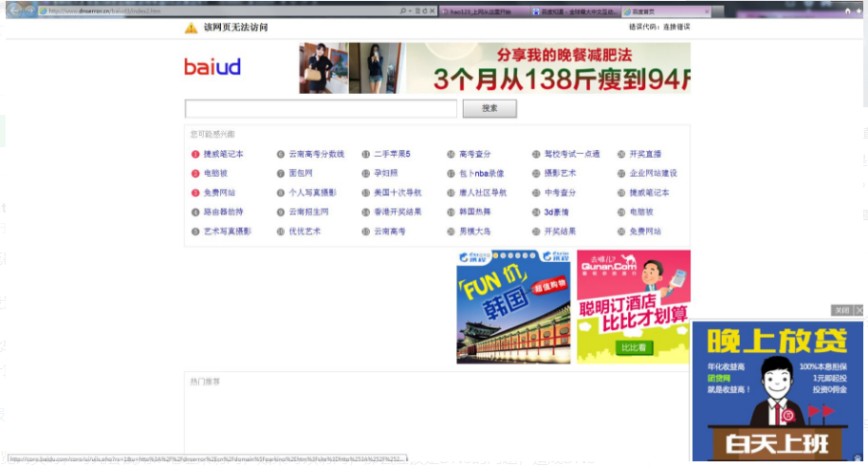This screenshot has width=868, height=467.
Task: Switch to the 百度知道 browser tab
Action: (574, 10)
